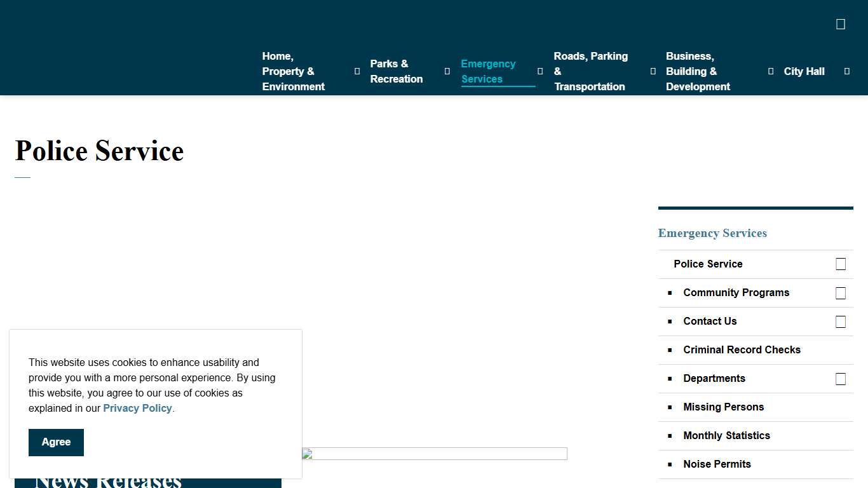Expand Home, Property & Environment submenu arrow
This screenshot has width=868, height=488.
pyautogui.click(x=356, y=71)
